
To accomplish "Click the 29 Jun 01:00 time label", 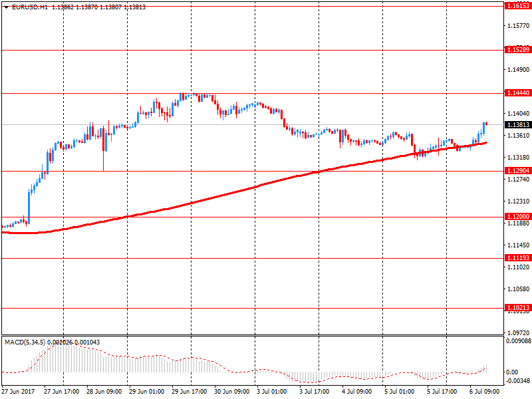I will pyautogui.click(x=146, y=391).
